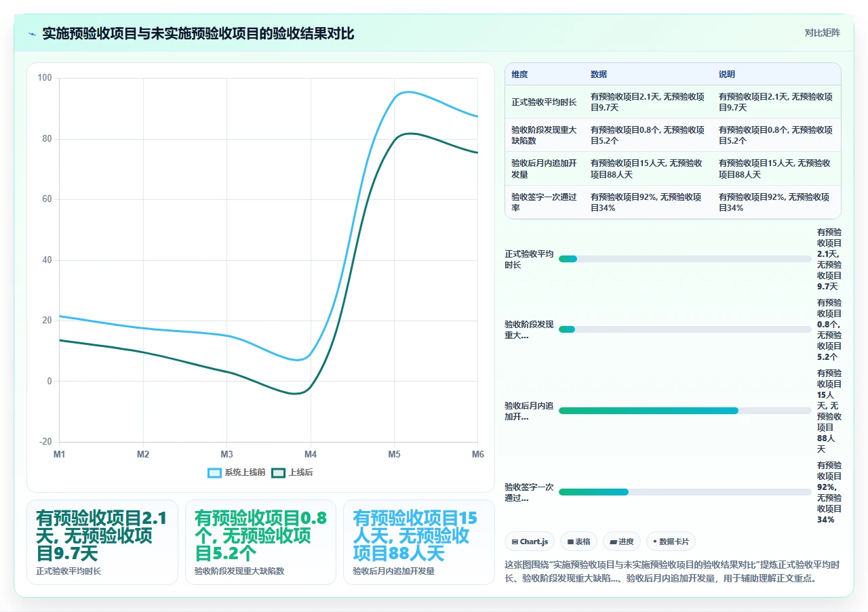Click the x-axis label M4
Viewport: 868px width, 612px height.
coord(311,454)
